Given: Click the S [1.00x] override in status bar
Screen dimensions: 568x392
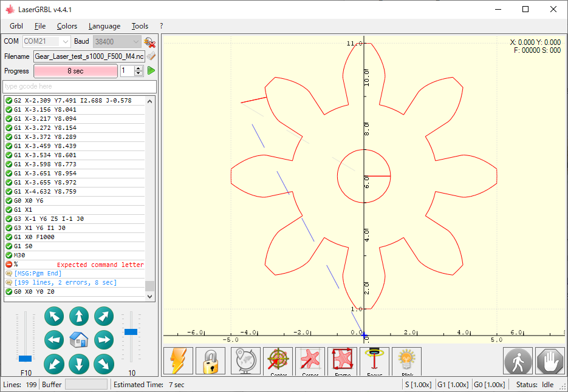Looking at the screenshot, I should click(419, 385).
